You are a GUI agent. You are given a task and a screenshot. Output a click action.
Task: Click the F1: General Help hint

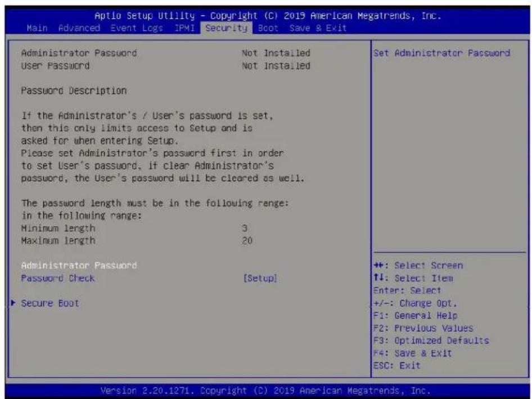point(415,316)
